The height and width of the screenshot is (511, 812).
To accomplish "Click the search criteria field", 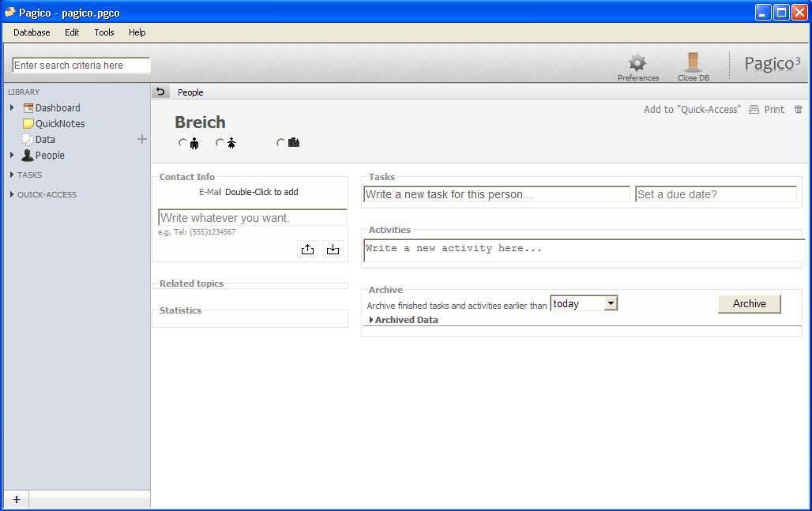I will point(81,66).
